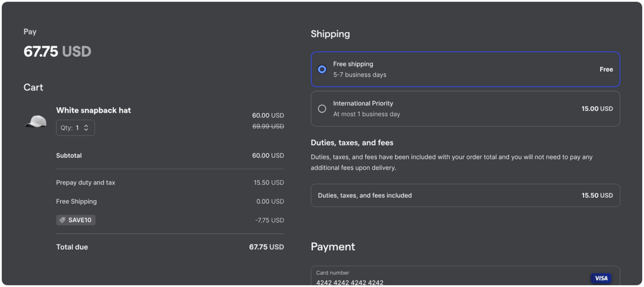644x287 pixels.
Task: Click the SAVE10 coupon tag icon
Action: (62, 220)
